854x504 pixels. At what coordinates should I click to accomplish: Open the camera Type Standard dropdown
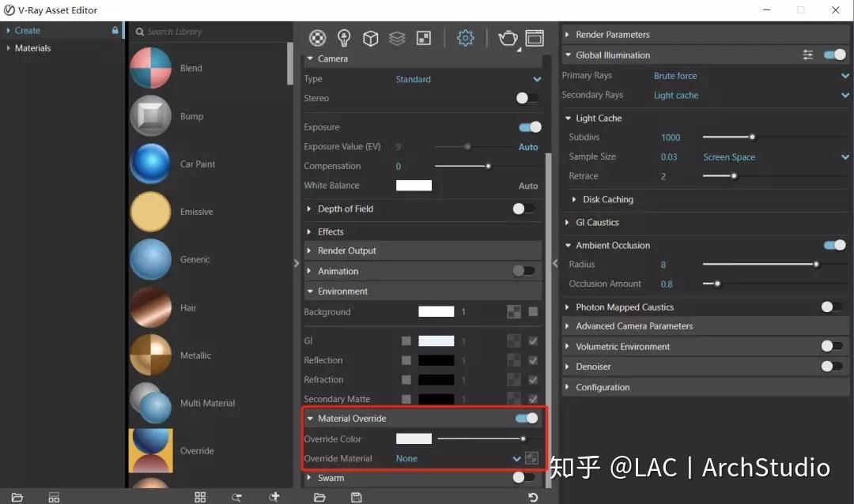pos(468,79)
